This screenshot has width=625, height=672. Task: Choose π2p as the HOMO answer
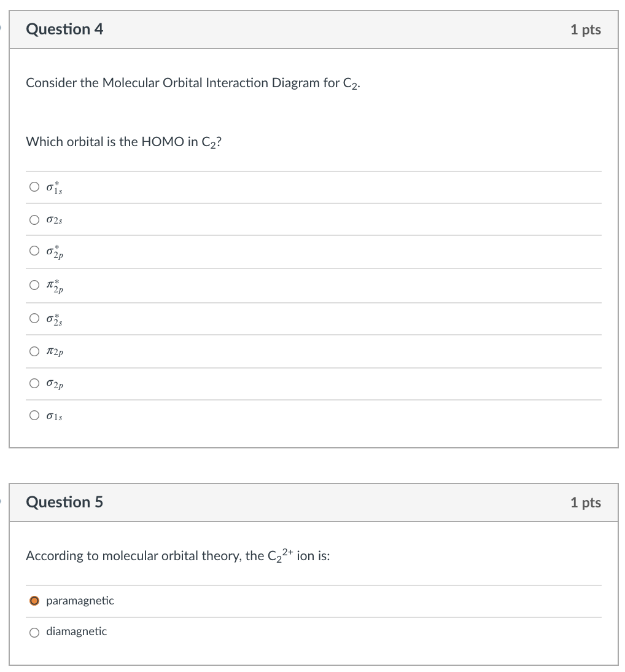pos(34,351)
